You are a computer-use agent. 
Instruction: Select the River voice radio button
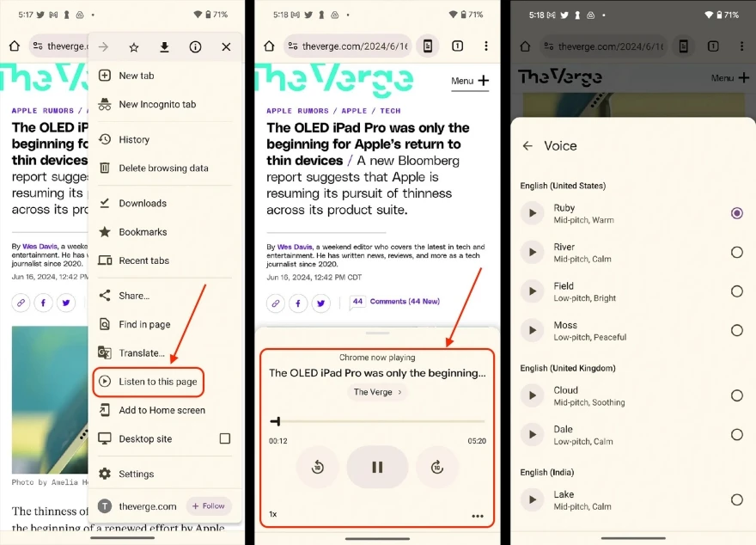click(736, 252)
